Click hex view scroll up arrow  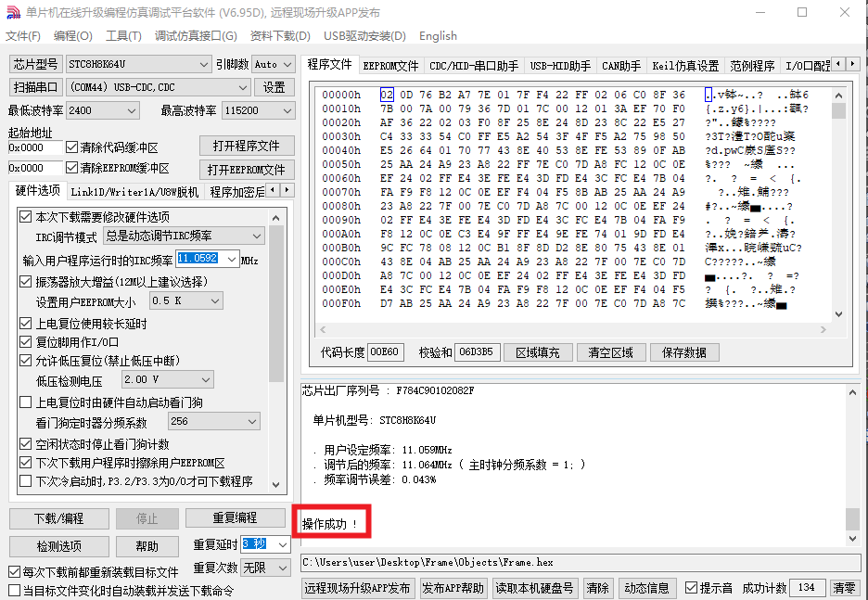[838, 96]
